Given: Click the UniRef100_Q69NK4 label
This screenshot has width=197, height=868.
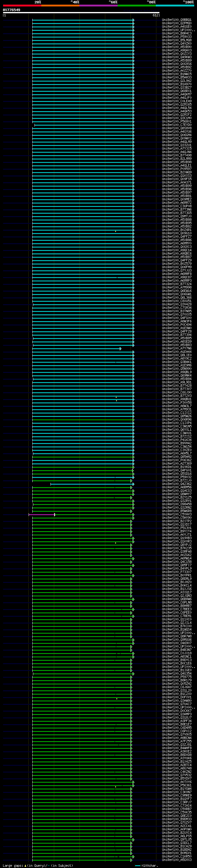Looking at the screenshot, I should 177,375.
